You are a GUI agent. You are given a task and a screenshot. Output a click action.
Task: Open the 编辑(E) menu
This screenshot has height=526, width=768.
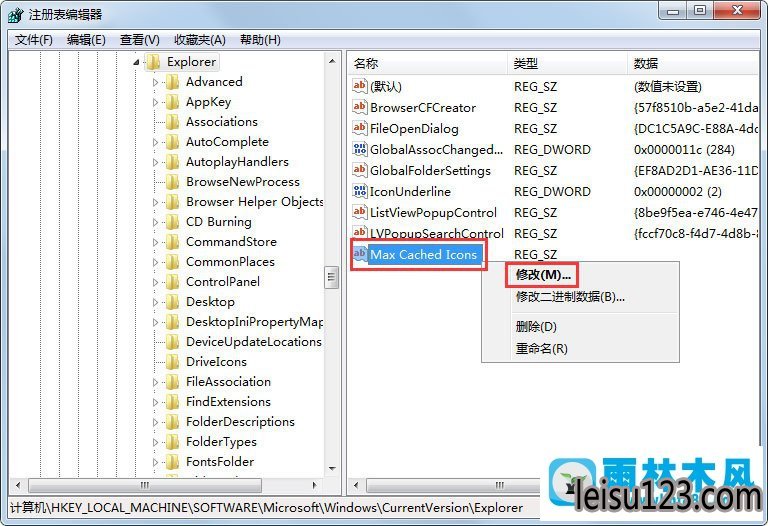pyautogui.click(x=86, y=40)
